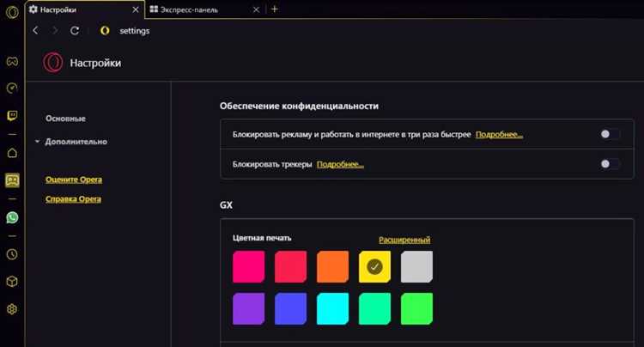Click the Home icon in the sidebar
The height and width of the screenshot is (347, 644).
tap(12, 153)
